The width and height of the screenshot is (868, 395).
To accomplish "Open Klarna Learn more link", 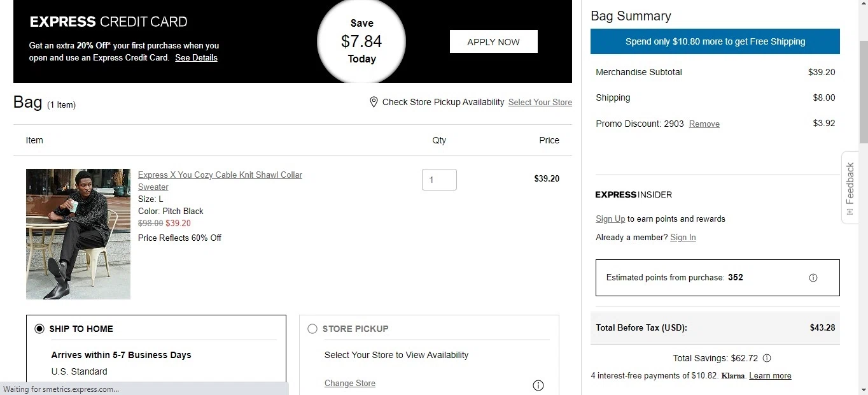I will (770, 376).
